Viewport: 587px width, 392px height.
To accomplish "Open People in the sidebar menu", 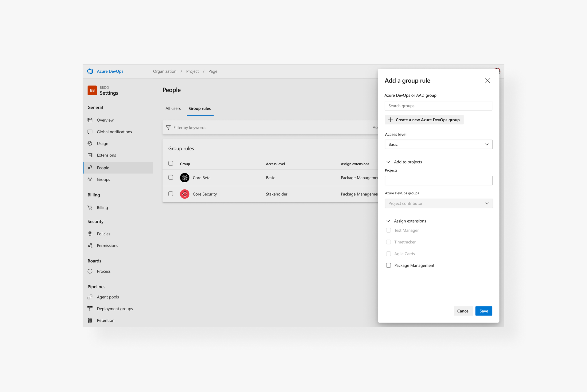I will [x=118, y=168].
